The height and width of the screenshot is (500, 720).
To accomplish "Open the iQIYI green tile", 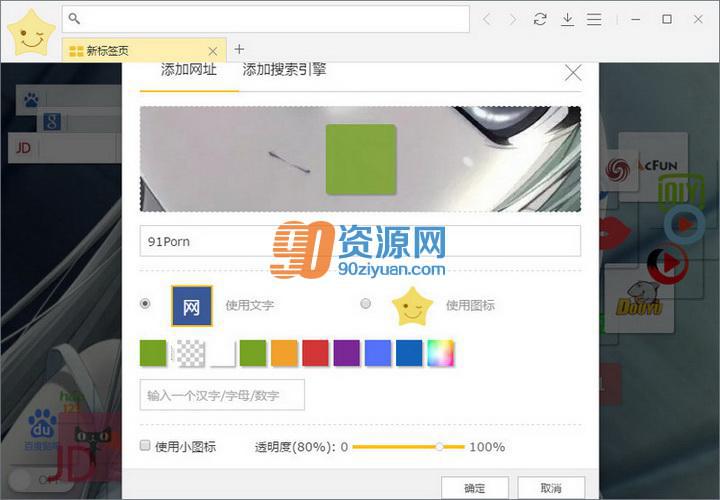I will (x=682, y=191).
